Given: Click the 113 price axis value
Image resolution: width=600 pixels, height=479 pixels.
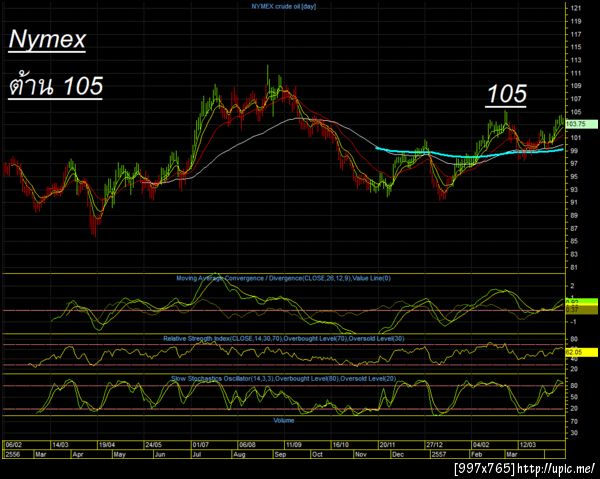Looking at the screenshot, I should [x=576, y=60].
